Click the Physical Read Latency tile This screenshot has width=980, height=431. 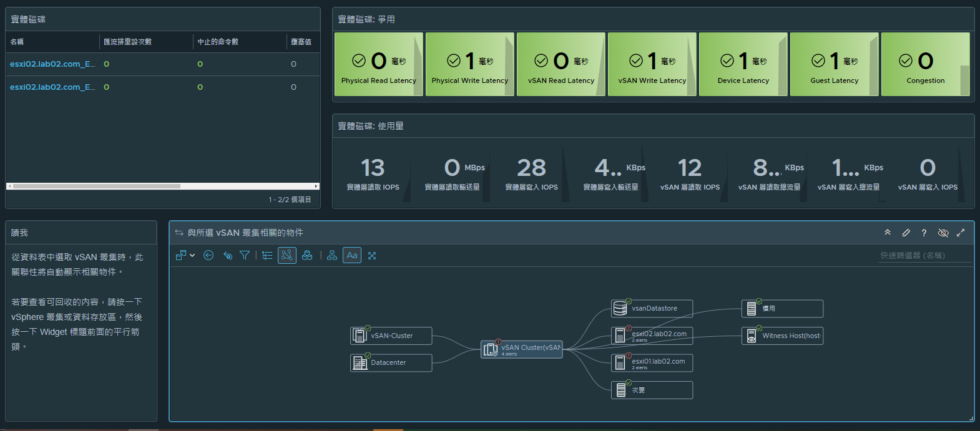pyautogui.click(x=379, y=64)
